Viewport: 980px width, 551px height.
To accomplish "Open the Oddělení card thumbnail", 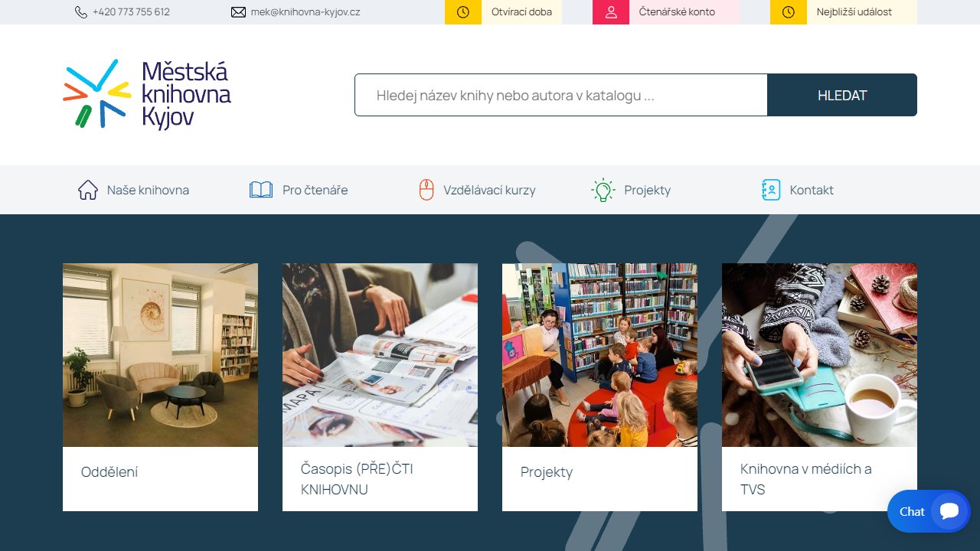I will 160,355.
